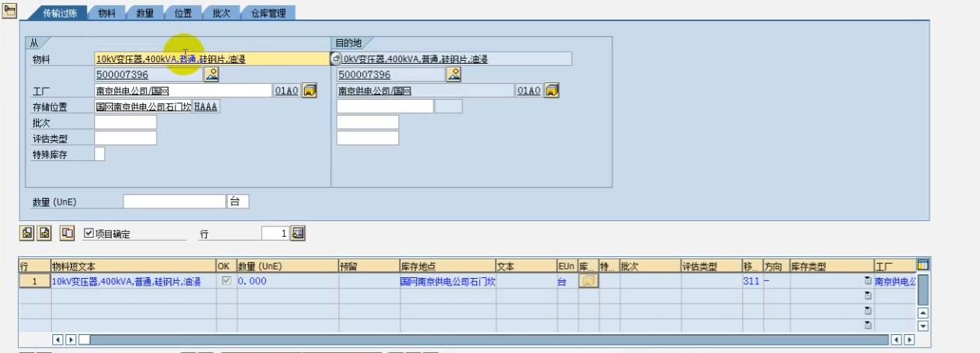Click the stock icon in table row 1
The height and width of the screenshot is (353, 980).
588,281
